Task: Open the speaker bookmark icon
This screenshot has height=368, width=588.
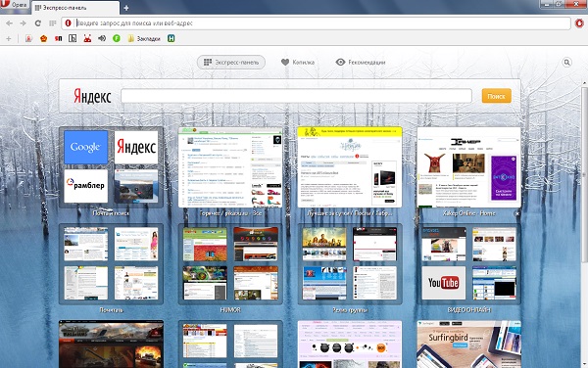Action: coord(102,38)
